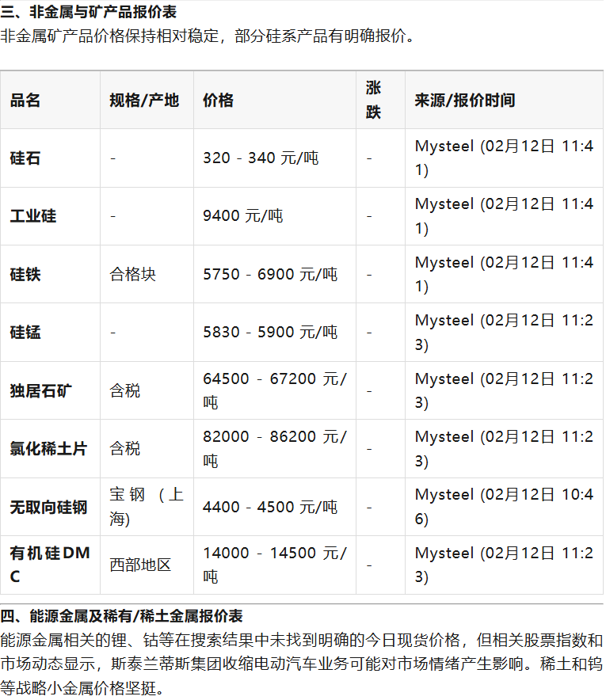This screenshot has height=700, width=606.
Task: Click the 工业硅 price cell 9400 元/吨
Action: pos(242,216)
